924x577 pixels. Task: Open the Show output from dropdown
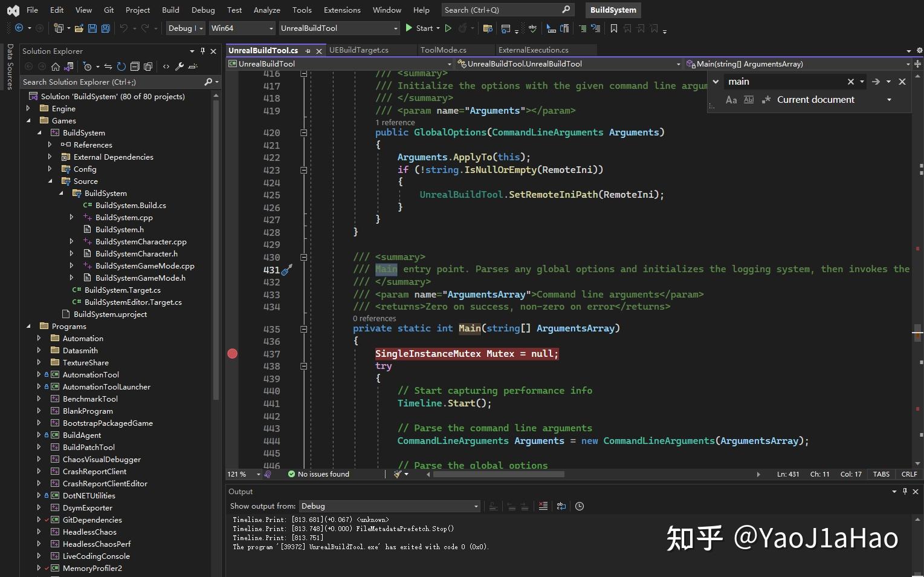click(x=476, y=506)
